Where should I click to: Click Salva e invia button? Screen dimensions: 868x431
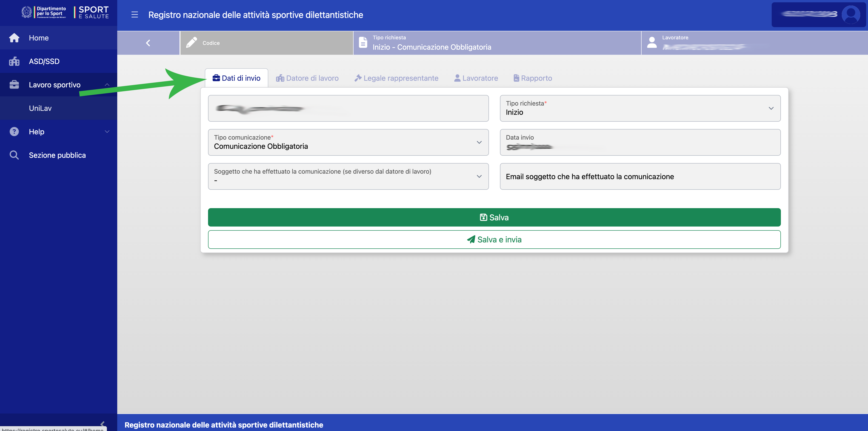(x=494, y=239)
